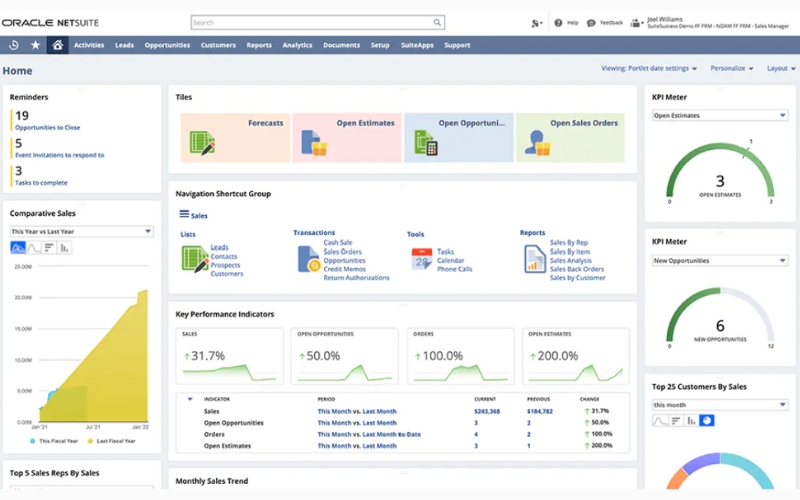
Task: Select pie chart view for Top 25 Customers
Action: (x=707, y=421)
